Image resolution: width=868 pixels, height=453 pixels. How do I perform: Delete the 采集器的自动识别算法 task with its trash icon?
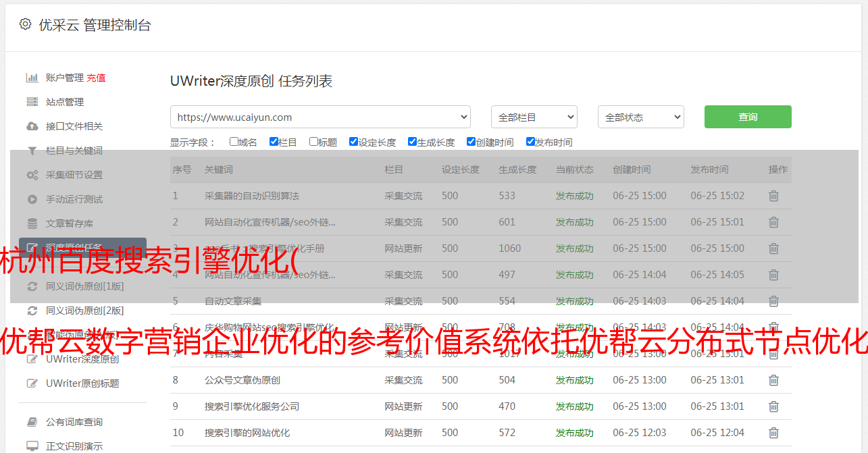[x=773, y=196]
